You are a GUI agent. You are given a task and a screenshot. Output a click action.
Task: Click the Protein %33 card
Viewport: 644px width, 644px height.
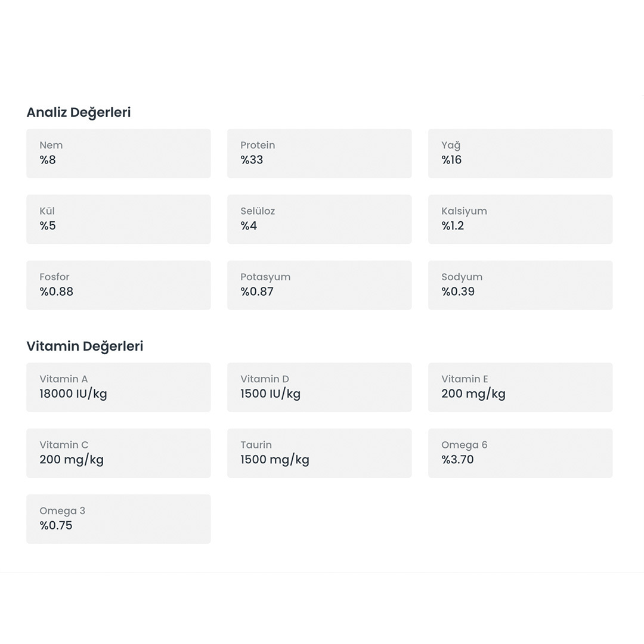[x=319, y=153]
